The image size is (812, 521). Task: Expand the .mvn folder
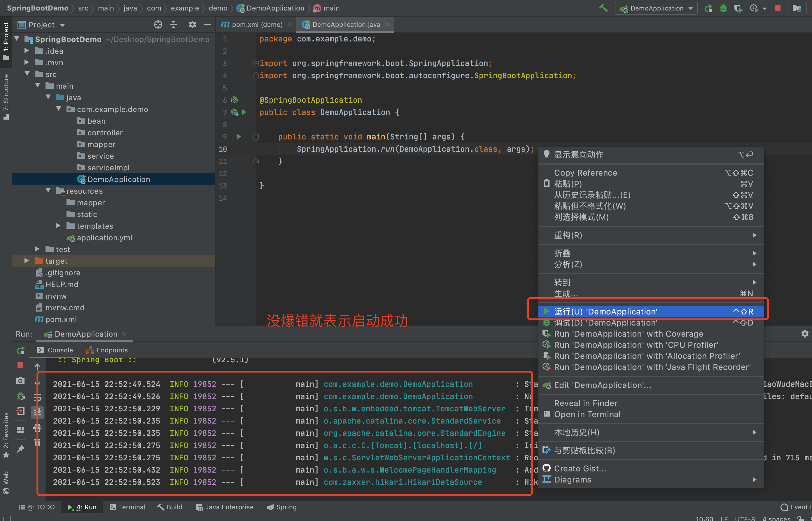(27, 62)
